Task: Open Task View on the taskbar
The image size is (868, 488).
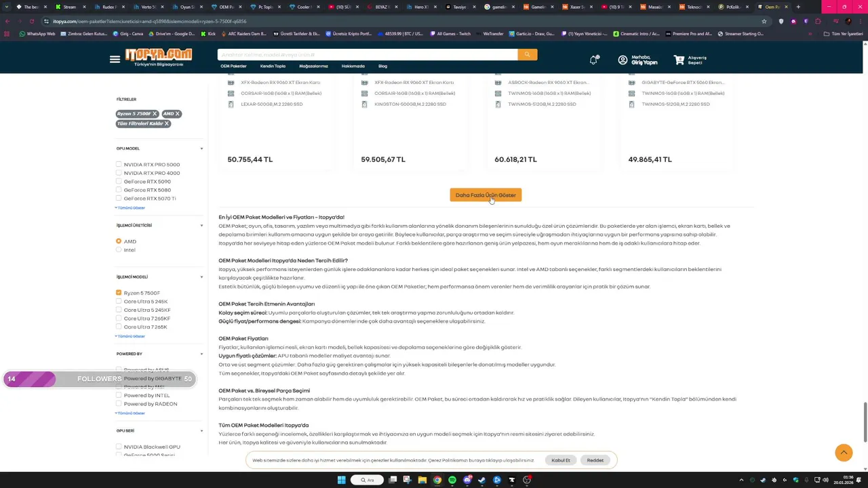Action: 393,480
